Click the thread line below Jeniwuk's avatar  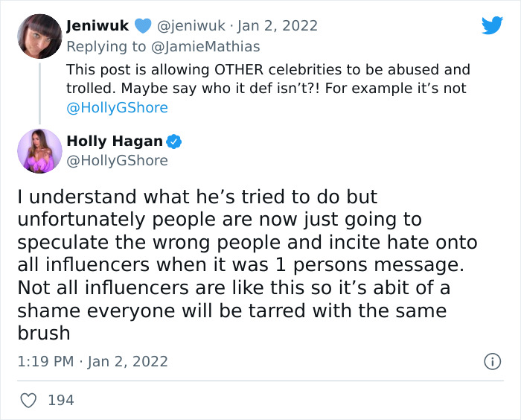(39, 89)
